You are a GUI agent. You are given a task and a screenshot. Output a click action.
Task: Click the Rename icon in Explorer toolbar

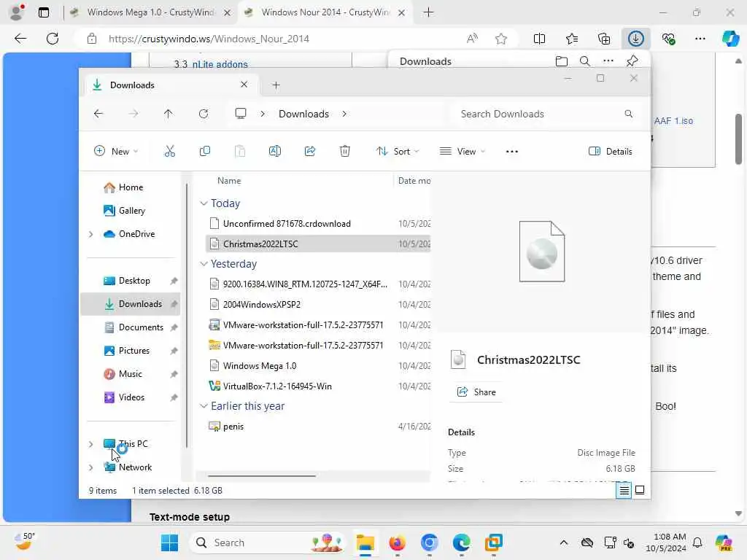tap(275, 152)
